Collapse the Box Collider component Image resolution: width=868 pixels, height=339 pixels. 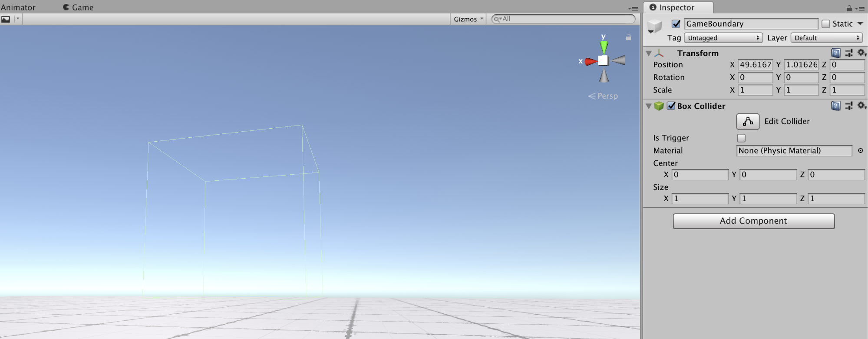click(648, 106)
